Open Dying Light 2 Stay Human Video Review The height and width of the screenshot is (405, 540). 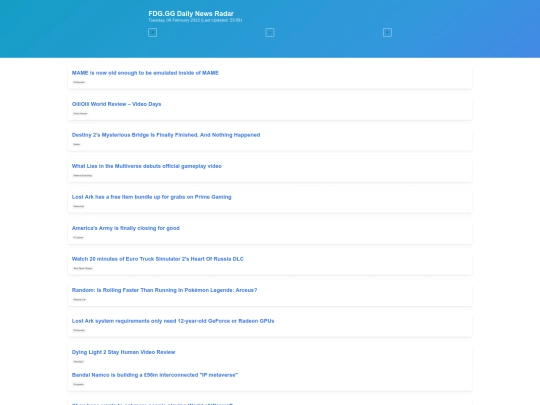click(x=123, y=352)
